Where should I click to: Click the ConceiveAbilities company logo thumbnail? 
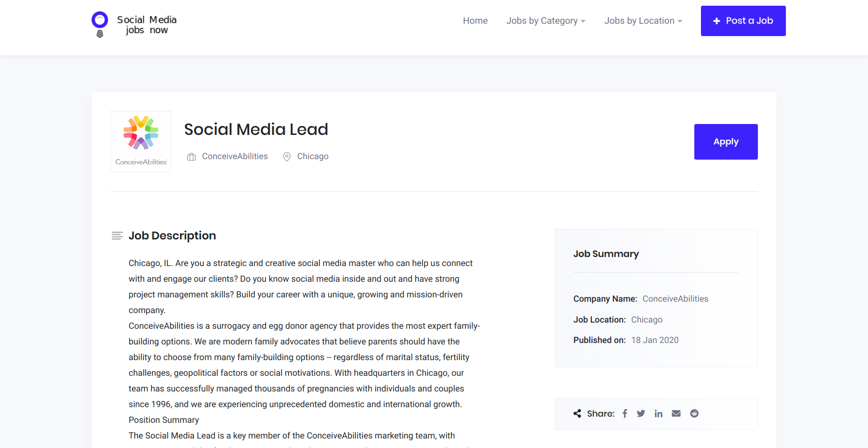[x=140, y=141]
